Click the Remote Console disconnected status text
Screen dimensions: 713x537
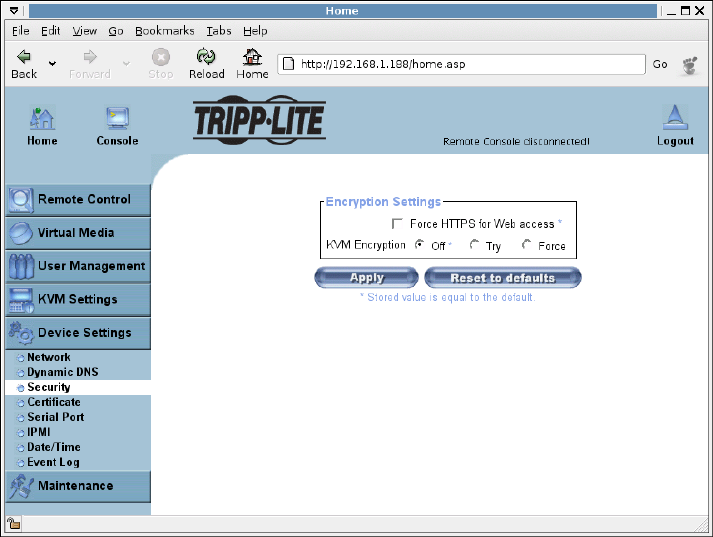coord(516,142)
